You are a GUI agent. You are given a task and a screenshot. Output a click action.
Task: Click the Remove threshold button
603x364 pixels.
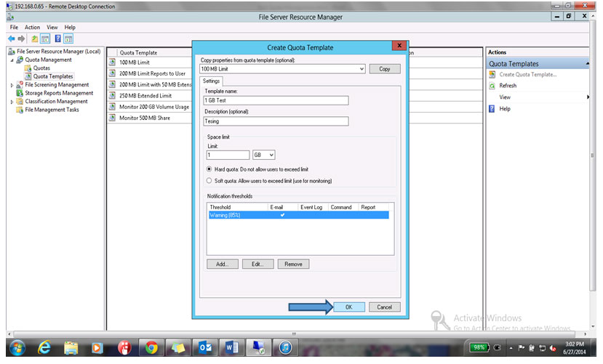pos(293,264)
